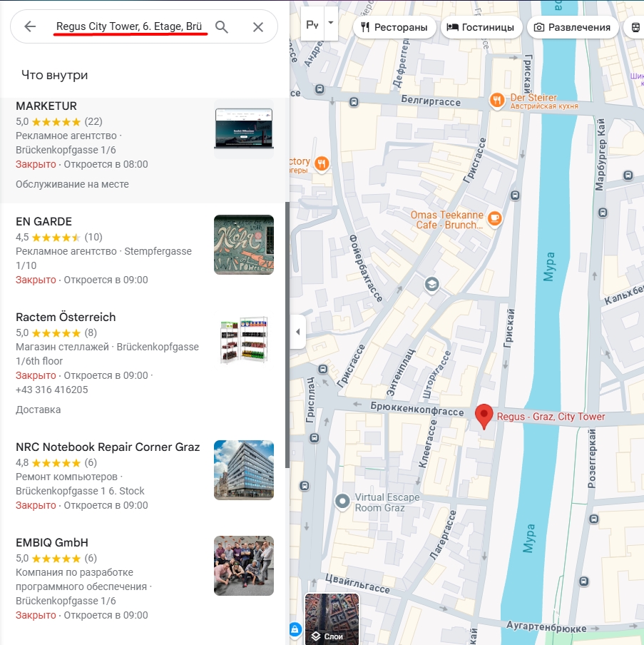Screen dimensions: 644x645
Task: Click the EN GARDE (10) reviews count
Action: pos(93,238)
